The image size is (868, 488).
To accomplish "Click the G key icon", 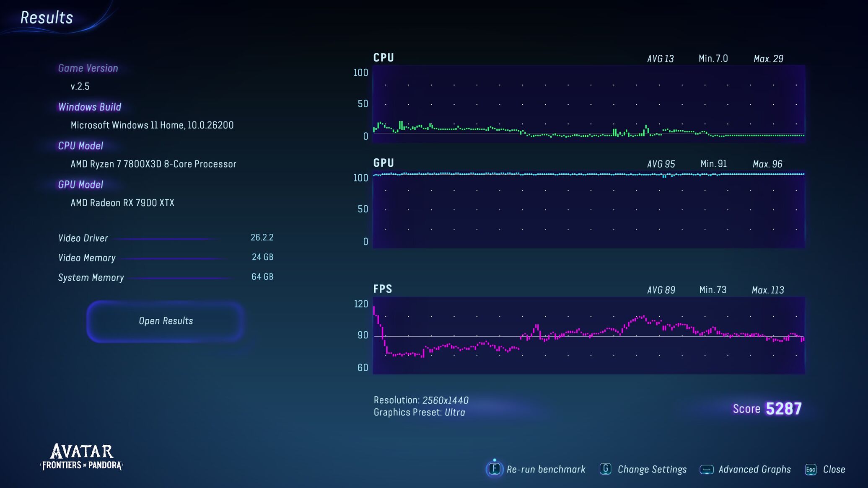I will (605, 469).
